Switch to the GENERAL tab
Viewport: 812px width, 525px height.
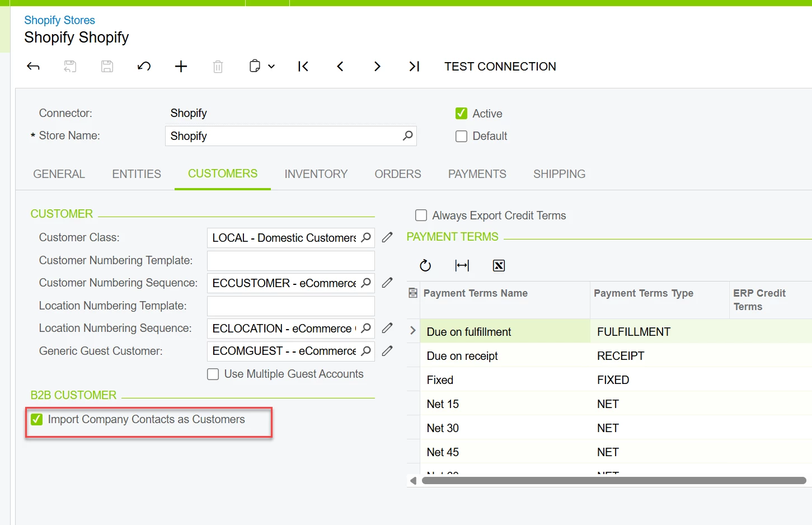59,174
